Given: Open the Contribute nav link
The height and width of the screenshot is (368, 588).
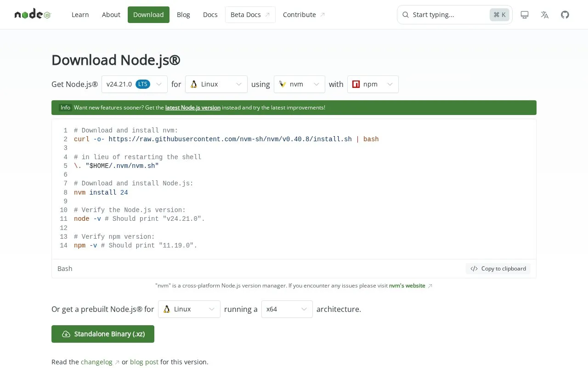Looking at the screenshot, I should [304, 15].
